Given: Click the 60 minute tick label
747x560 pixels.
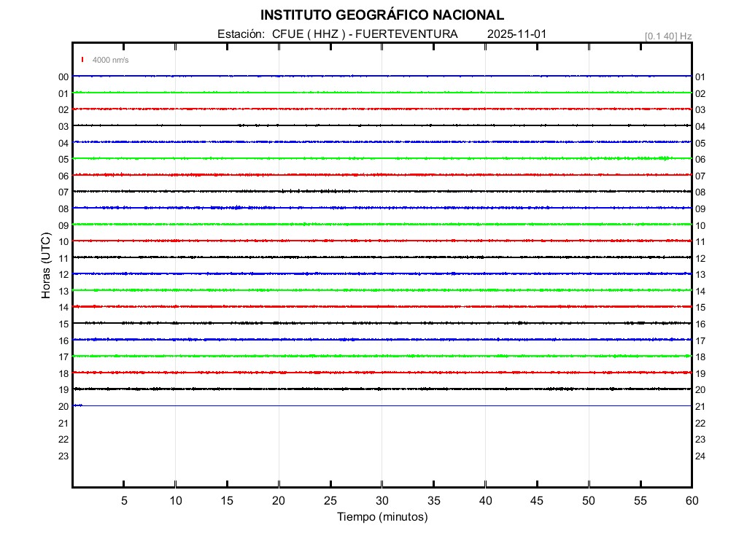Looking at the screenshot, I should click(x=692, y=500).
